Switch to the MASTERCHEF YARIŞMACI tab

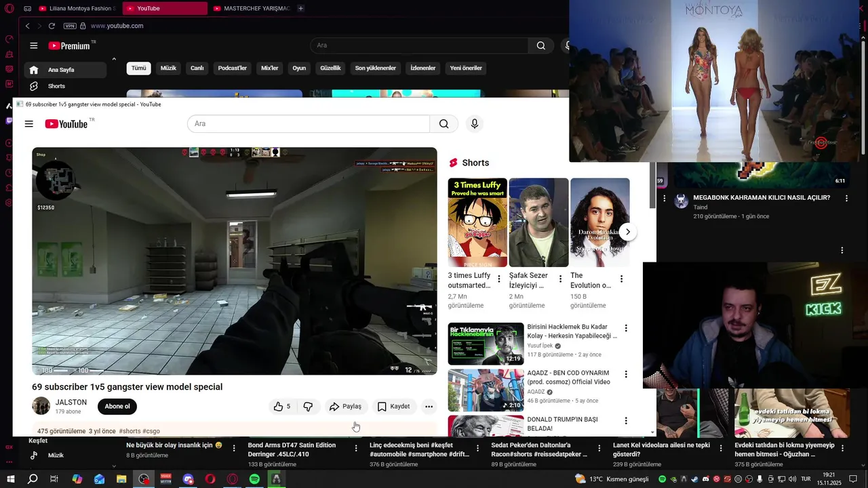(251, 8)
